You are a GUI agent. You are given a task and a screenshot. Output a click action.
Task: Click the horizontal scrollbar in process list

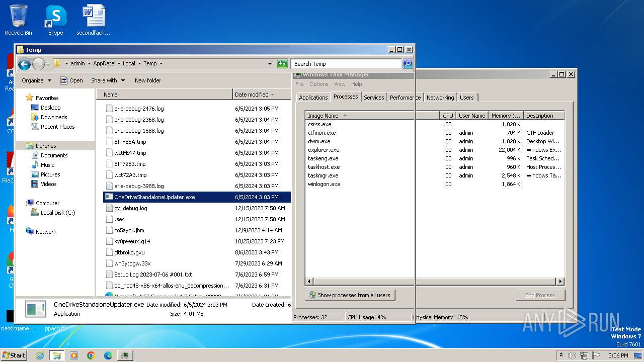(x=435, y=282)
